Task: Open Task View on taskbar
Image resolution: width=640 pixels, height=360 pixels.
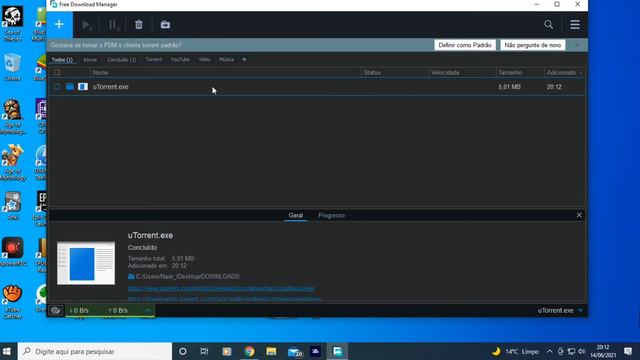Action: [204, 351]
